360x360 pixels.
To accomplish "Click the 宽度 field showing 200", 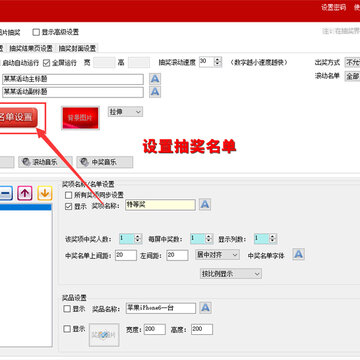I will [x=155, y=329].
